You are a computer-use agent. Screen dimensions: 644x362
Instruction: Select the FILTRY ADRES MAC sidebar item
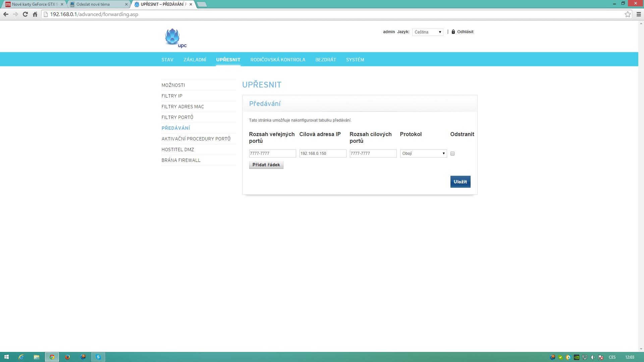[x=182, y=107]
